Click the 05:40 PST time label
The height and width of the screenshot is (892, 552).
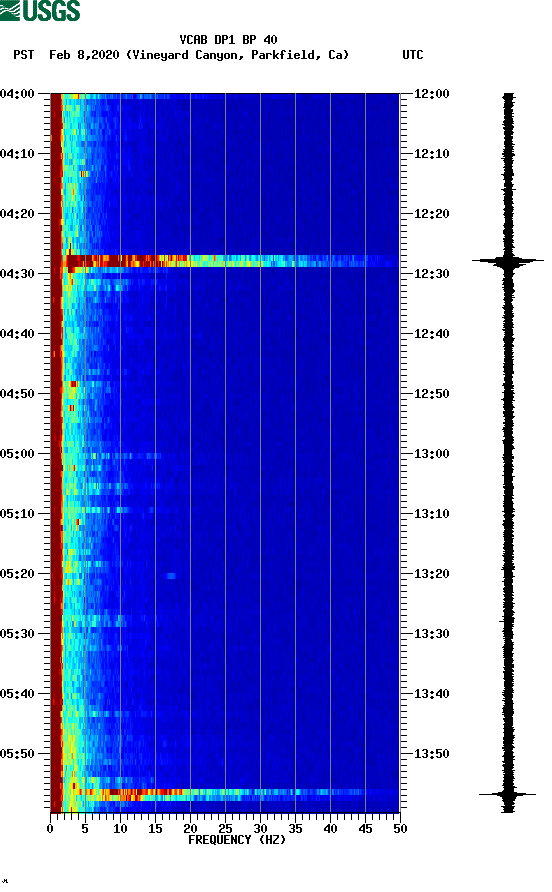pos(17,693)
